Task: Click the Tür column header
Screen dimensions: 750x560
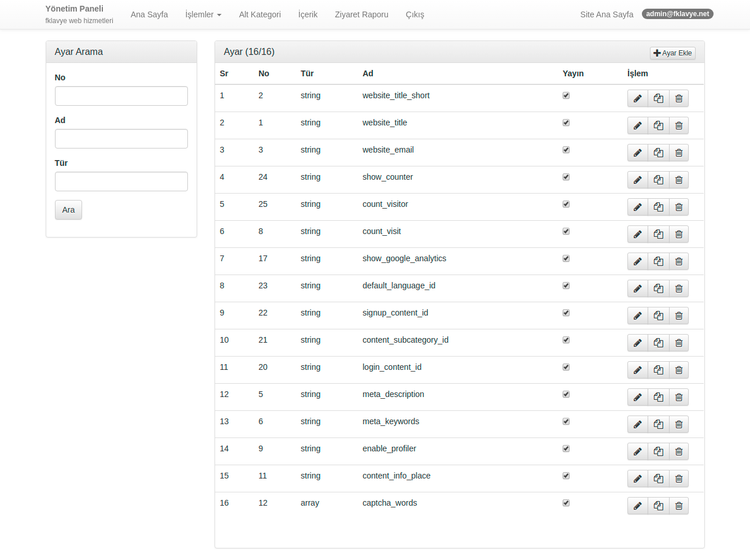Action: pos(307,73)
